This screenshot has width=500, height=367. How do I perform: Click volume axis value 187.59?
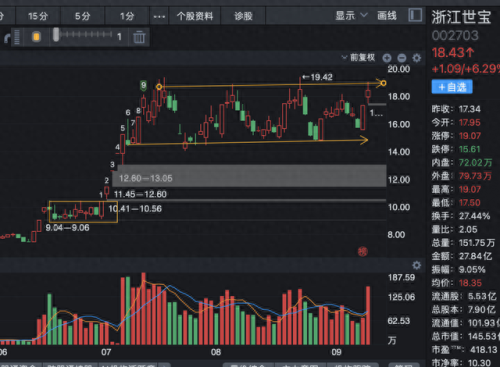[x=401, y=277]
